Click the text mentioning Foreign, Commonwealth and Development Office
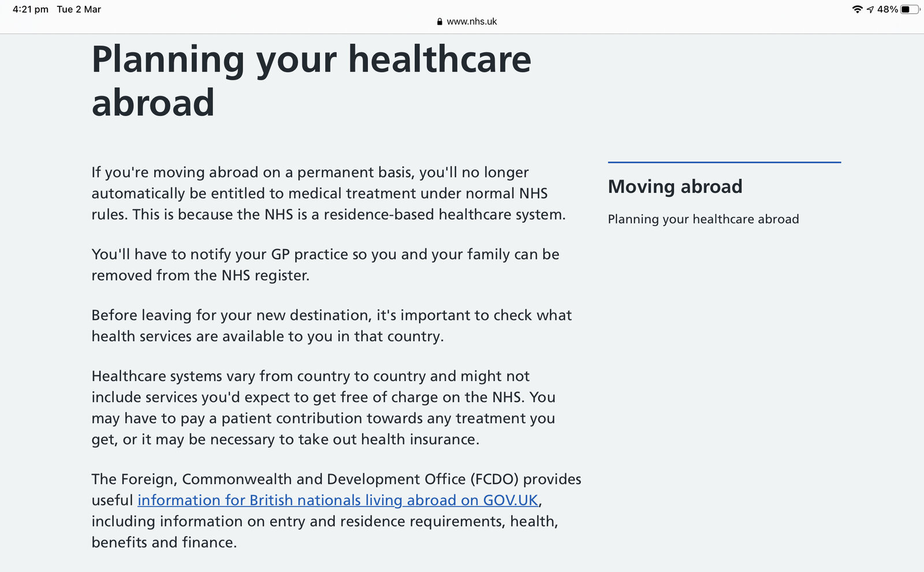This screenshot has height=572, width=924. click(x=336, y=479)
